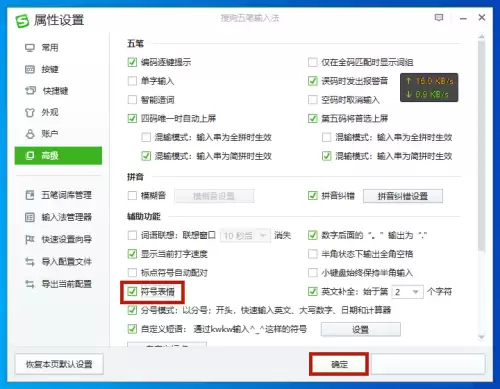500x389 pixels.
Task: Uncheck the 符号表情 checkbox
Action: [132, 292]
